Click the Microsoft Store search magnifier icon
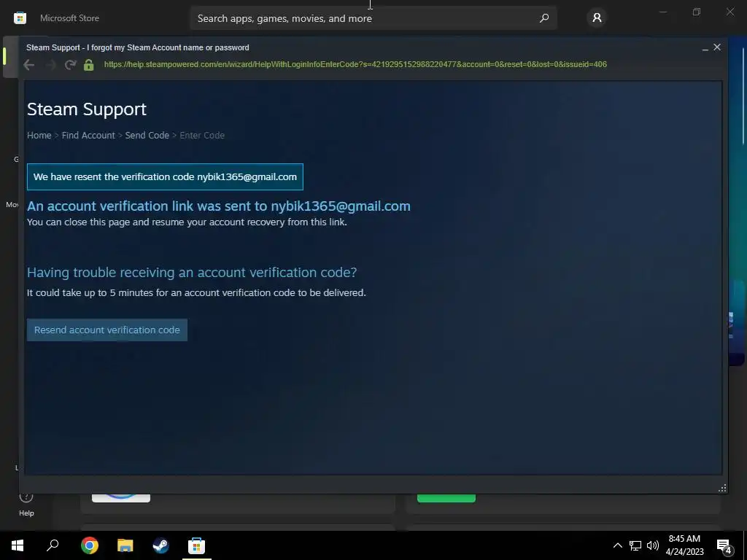The width and height of the screenshot is (747, 560). (x=544, y=18)
